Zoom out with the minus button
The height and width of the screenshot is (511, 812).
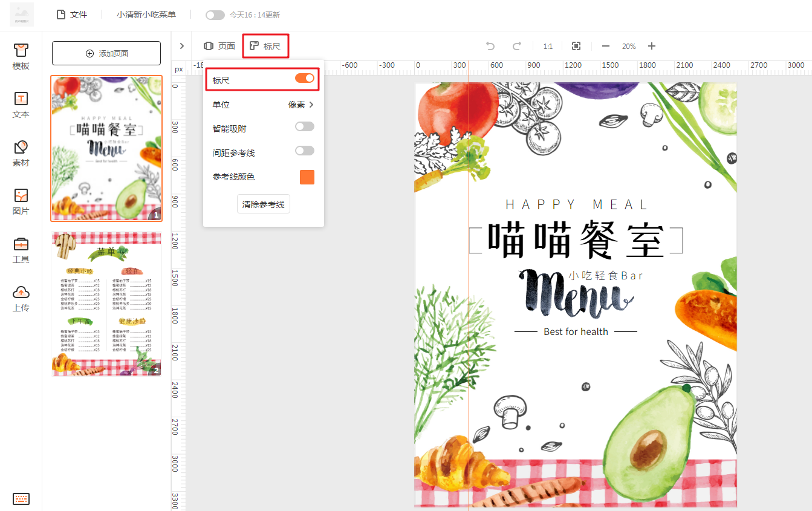[606, 46]
